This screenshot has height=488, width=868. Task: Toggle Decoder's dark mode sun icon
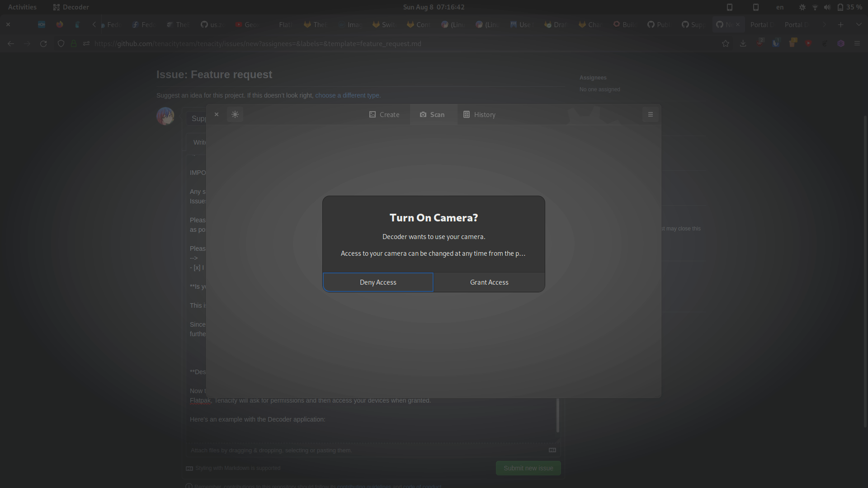coord(235,115)
